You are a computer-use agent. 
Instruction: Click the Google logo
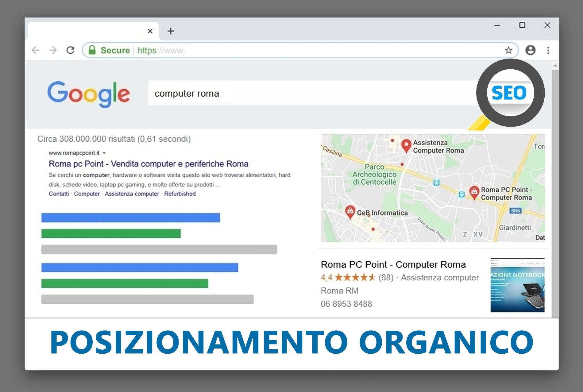tap(89, 94)
